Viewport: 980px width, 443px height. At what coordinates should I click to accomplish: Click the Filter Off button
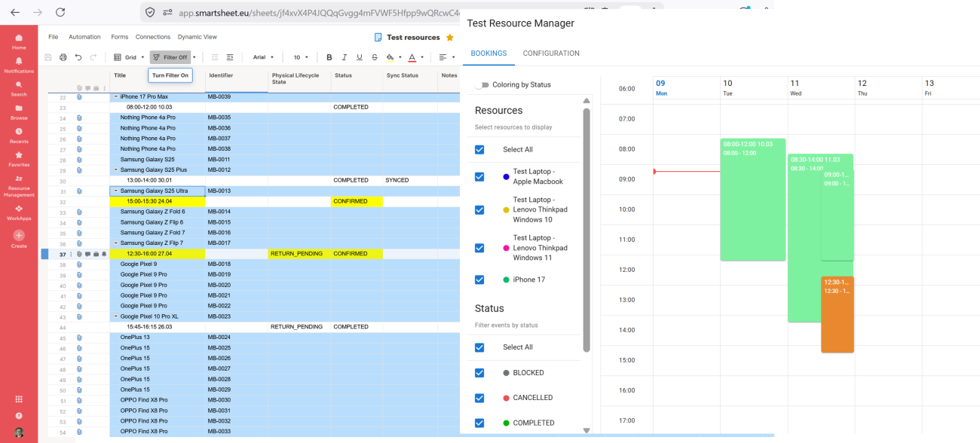[x=170, y=57]
